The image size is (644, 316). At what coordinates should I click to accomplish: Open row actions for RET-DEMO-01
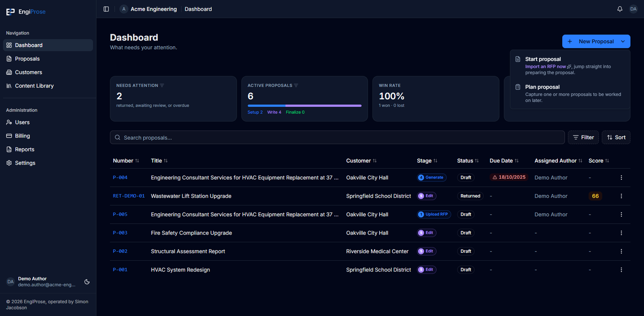(x=621, y=196)
